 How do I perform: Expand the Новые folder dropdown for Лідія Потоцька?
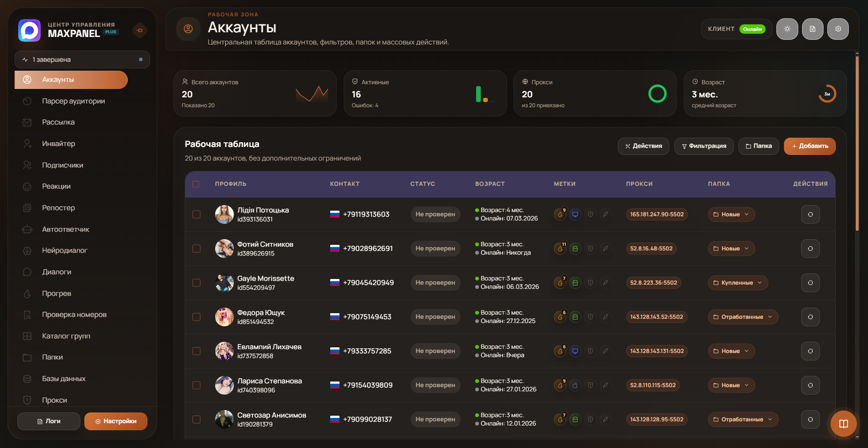[731, 214]
